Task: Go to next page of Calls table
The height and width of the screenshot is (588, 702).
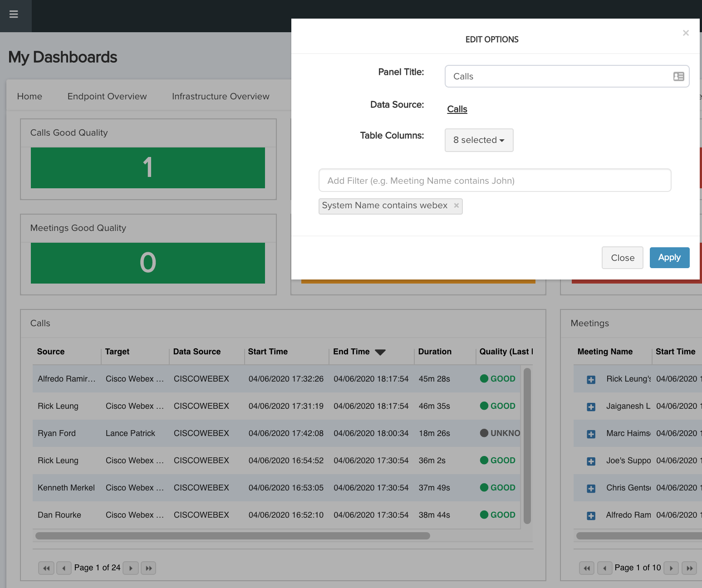Action: pos(131,568)
